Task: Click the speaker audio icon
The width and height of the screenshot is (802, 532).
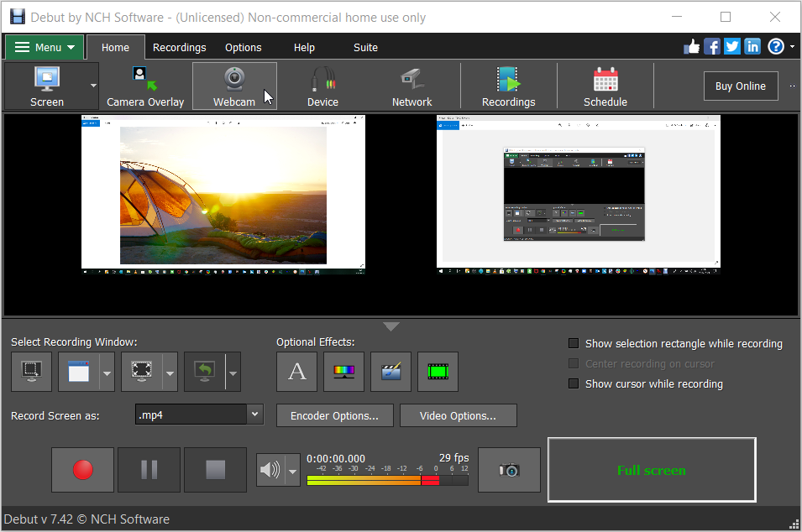Action: 270,470
